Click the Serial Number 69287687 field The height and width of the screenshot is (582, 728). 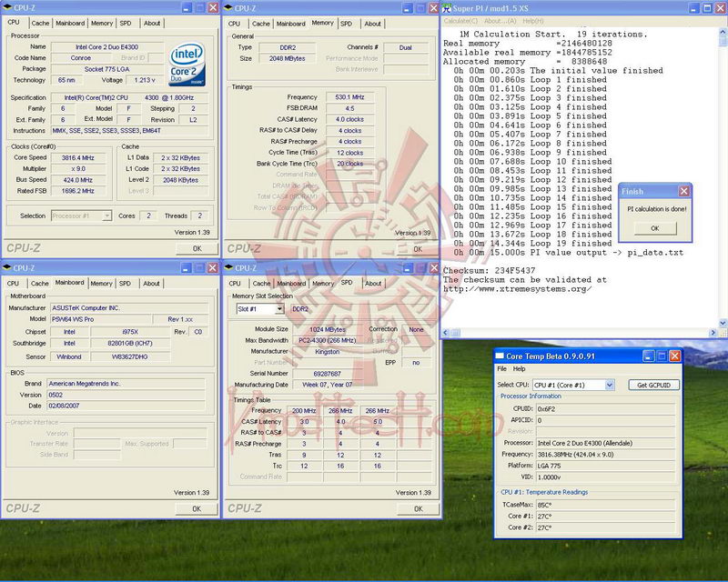pos(328,374)
